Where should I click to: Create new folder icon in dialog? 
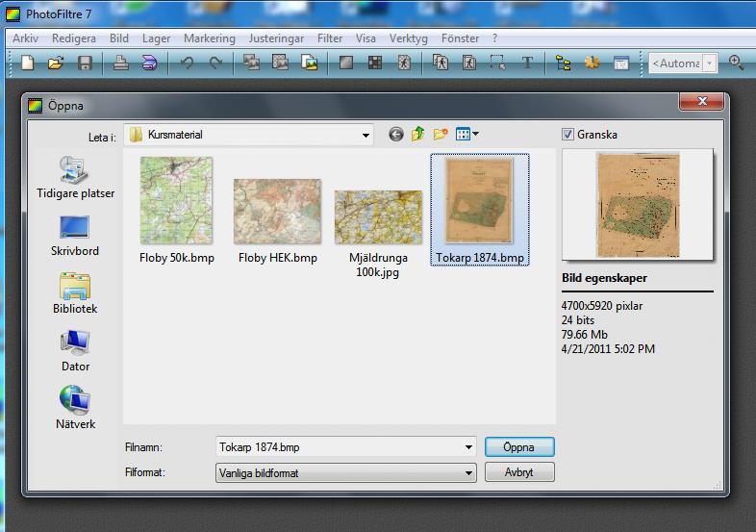441,134
